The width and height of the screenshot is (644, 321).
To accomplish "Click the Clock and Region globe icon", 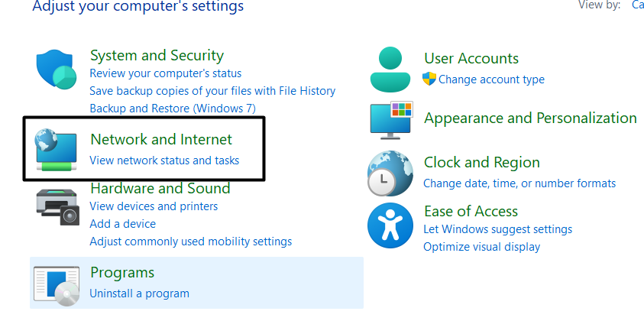I will 390,173.
